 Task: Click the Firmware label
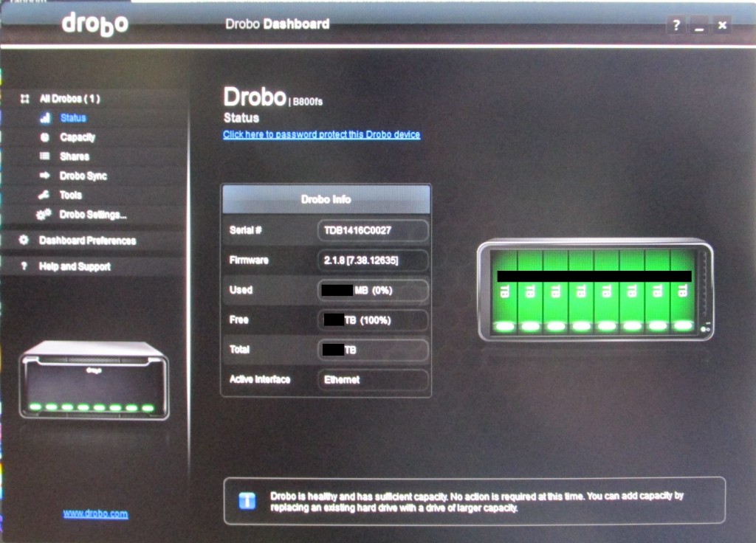point(249,260)
